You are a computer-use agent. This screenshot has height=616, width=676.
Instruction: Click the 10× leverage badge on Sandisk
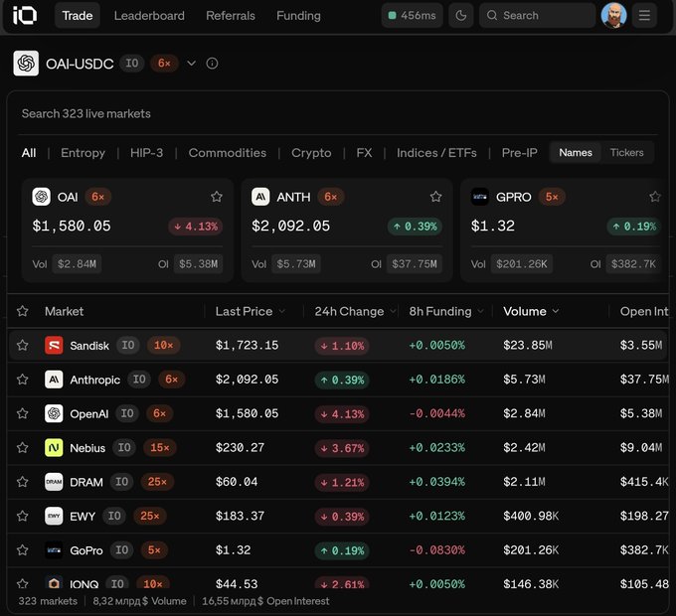tap(164, 345)
